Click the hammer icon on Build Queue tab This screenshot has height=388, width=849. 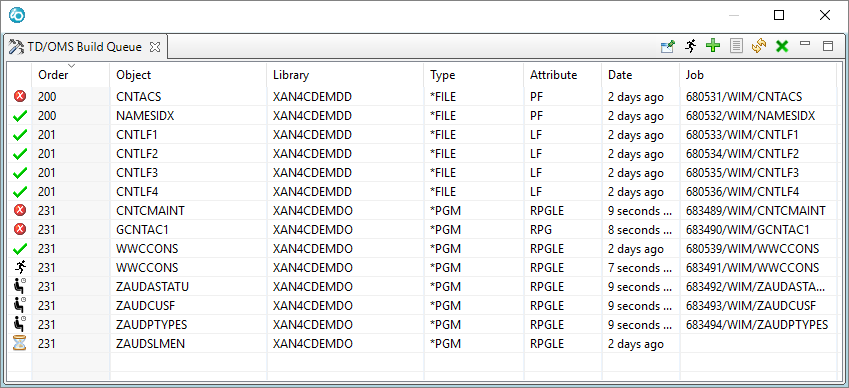17,47
